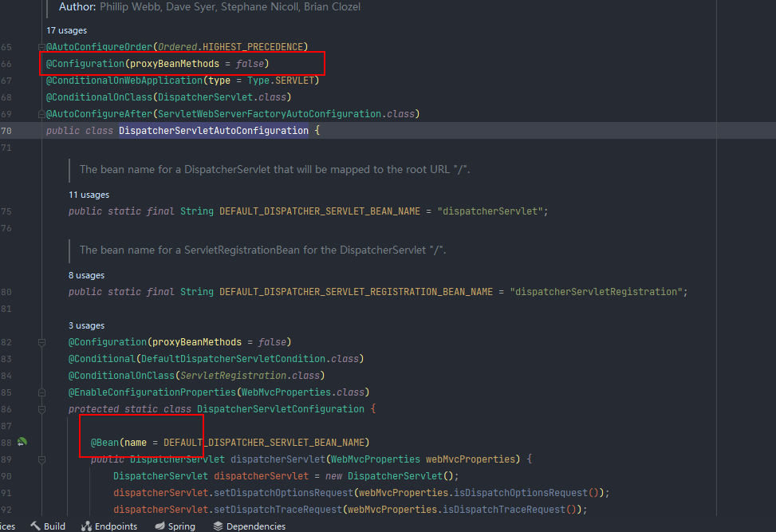Open the Dependencies tool window tab

pos(250,526)
